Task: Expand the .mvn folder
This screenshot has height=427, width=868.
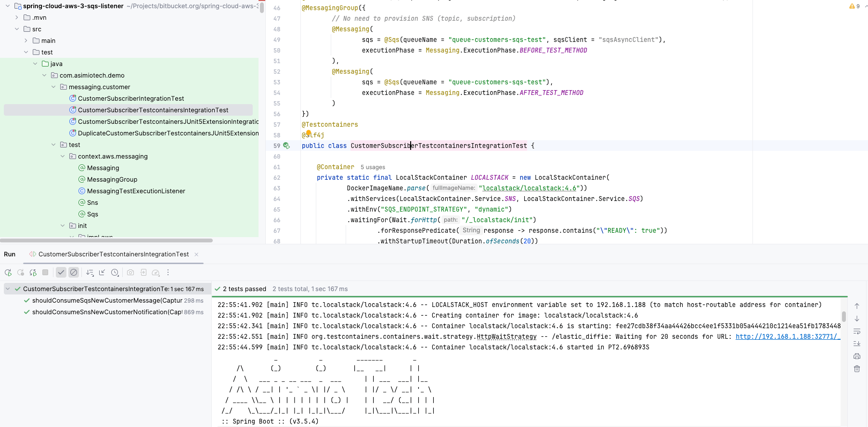Action: [x=17, y=18]
